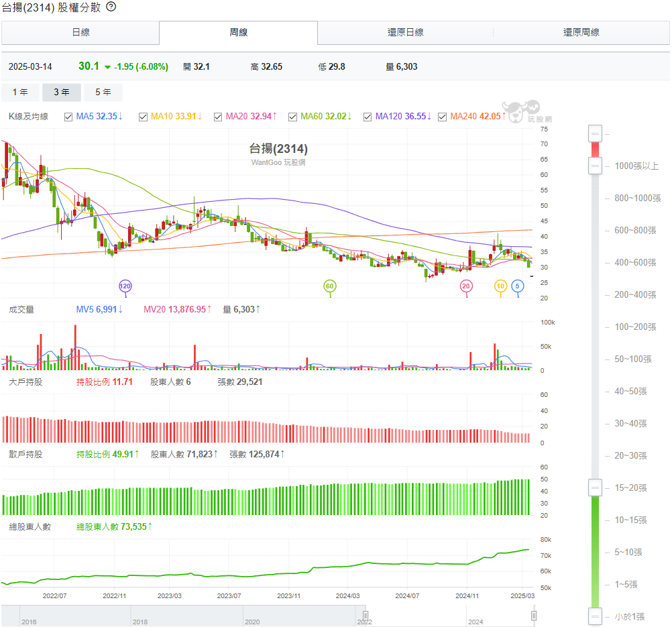The height and width of the screenshot is (627, 672).
Task: Click the slider handle at 15~20張
Action: tap(595, 488)
